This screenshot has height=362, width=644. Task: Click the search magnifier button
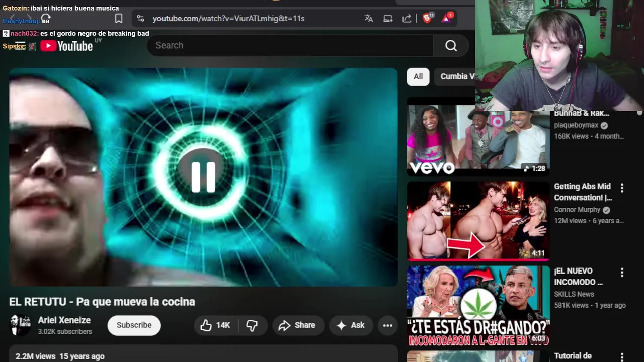pyautogui.click(x=451, y=46)
